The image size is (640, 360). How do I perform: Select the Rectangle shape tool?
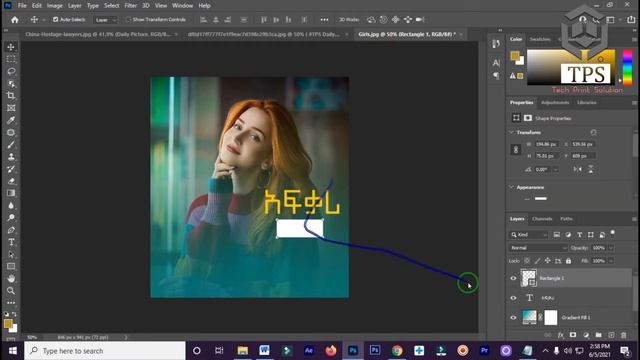pos(11,267)
